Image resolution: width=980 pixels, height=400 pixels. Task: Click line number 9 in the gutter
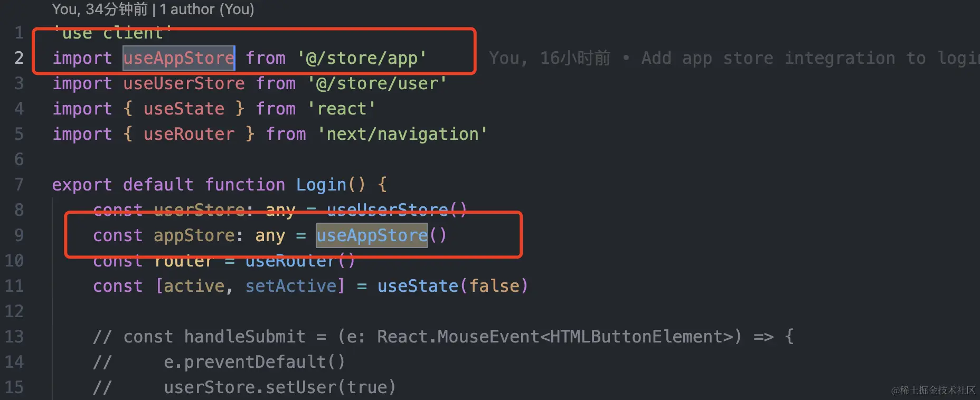tap(19, 235)
